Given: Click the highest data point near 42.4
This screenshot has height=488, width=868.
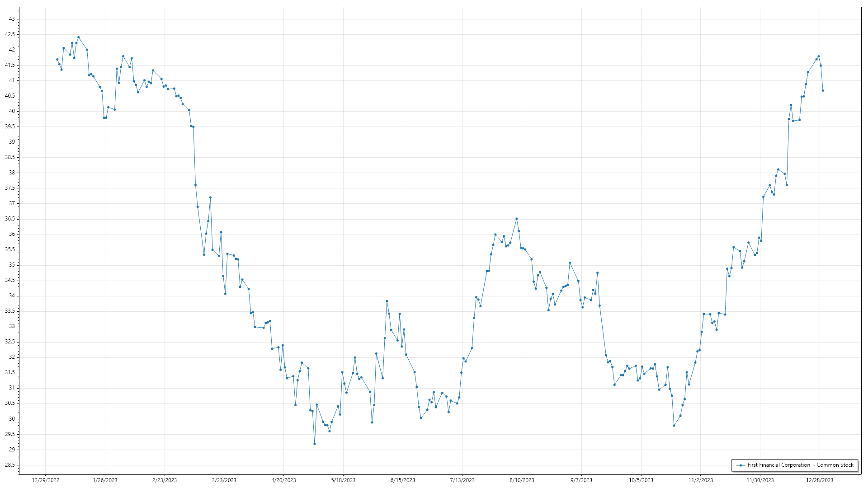Looking at the screenshot, I should (x=79, y=38).
